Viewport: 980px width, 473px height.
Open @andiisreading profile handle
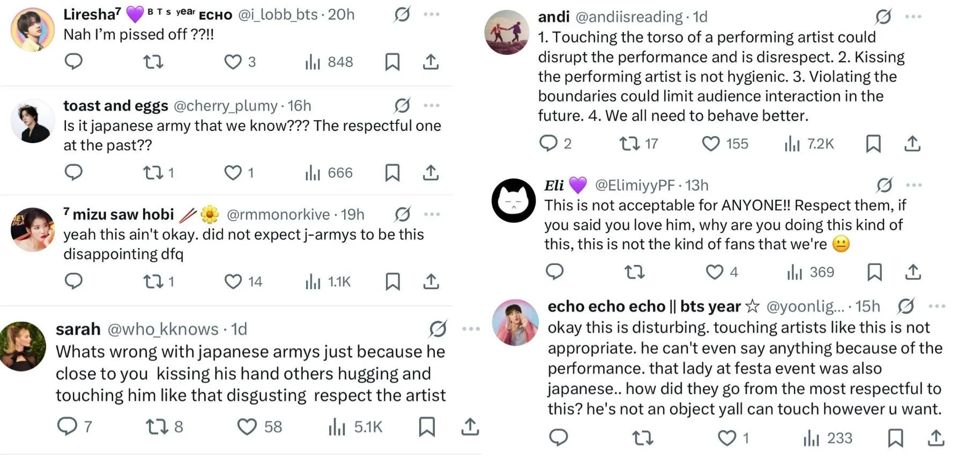point(629,17)
